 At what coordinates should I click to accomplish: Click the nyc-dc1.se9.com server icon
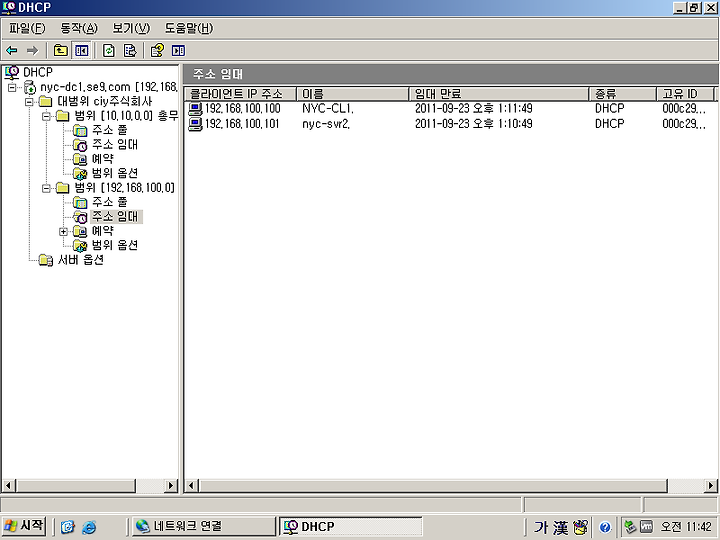pos(30,87)
